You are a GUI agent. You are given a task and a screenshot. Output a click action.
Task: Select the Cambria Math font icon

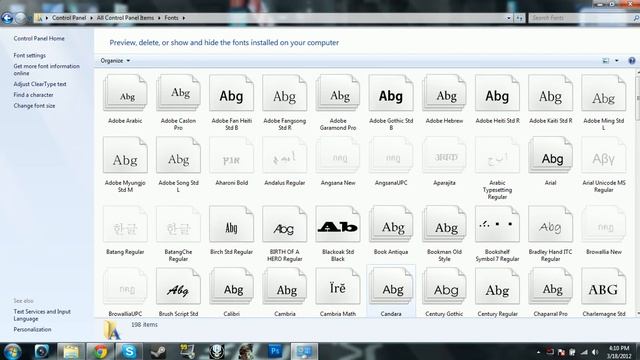(x=338, y=287)
